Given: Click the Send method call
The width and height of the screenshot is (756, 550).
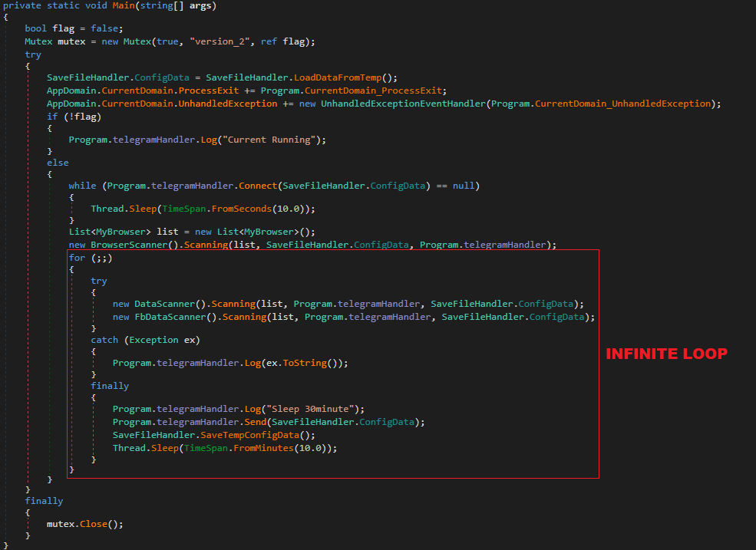Looking at the screenshot, I should coord(255,422).
